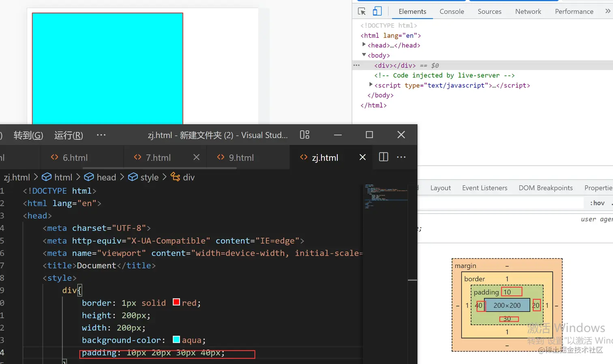Maximize the Visual Studio Code window
Screen dimensions: 613x364
[369, 134]
